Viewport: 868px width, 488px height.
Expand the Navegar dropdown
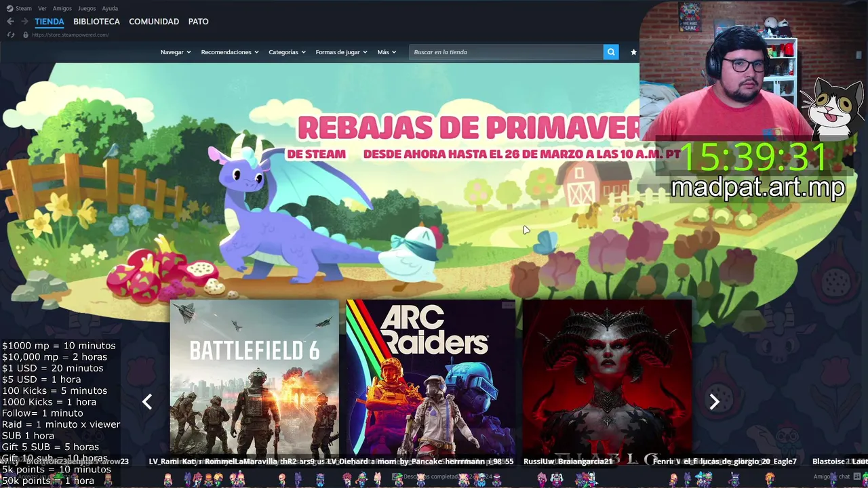pyautogui.click(x=176, y=52)
